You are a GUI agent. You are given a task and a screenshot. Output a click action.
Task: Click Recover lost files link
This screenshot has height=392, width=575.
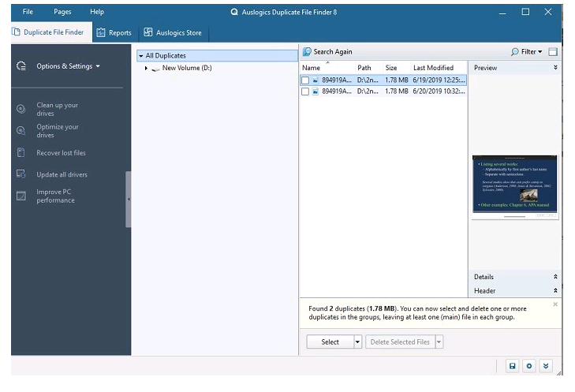pyautogui.click(x=61, y=153)
